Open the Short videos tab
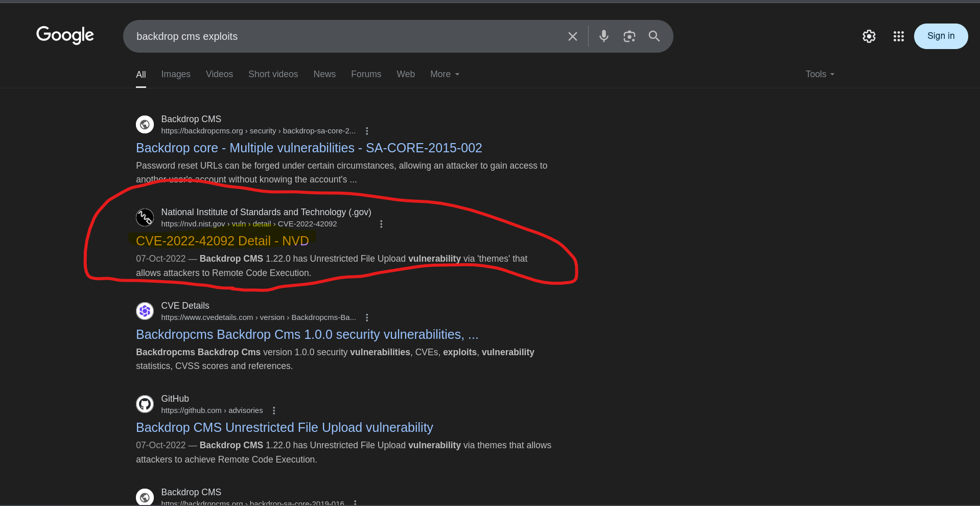The width and height of the screenshot is (980, 506). (x=273, y=74)
